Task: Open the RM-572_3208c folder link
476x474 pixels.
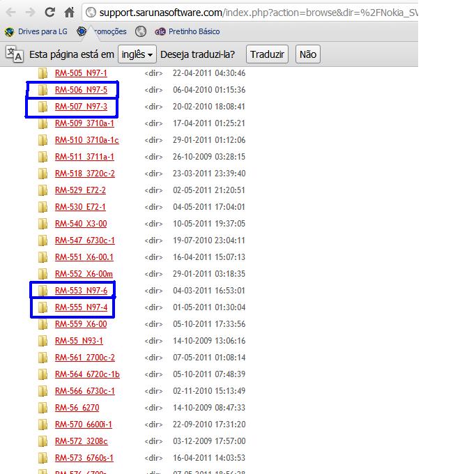Action: [82, 441]
